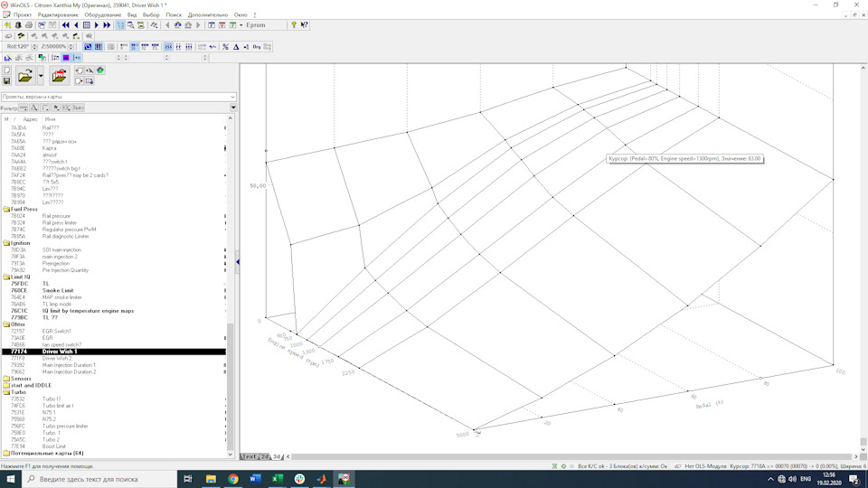Open the Редактирование menu
868x488 pixels.
tap(58, 15)
